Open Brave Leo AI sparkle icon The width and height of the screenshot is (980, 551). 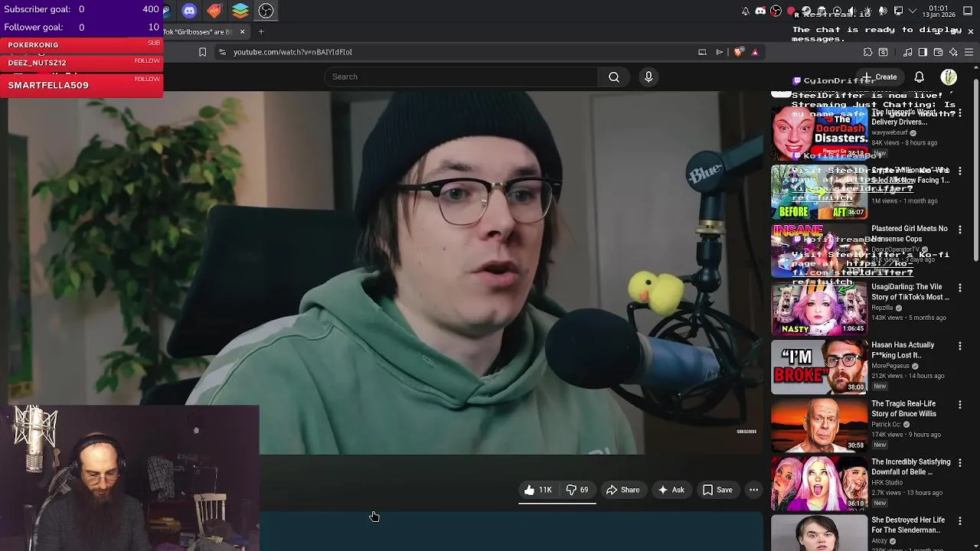tap(953, 52)
